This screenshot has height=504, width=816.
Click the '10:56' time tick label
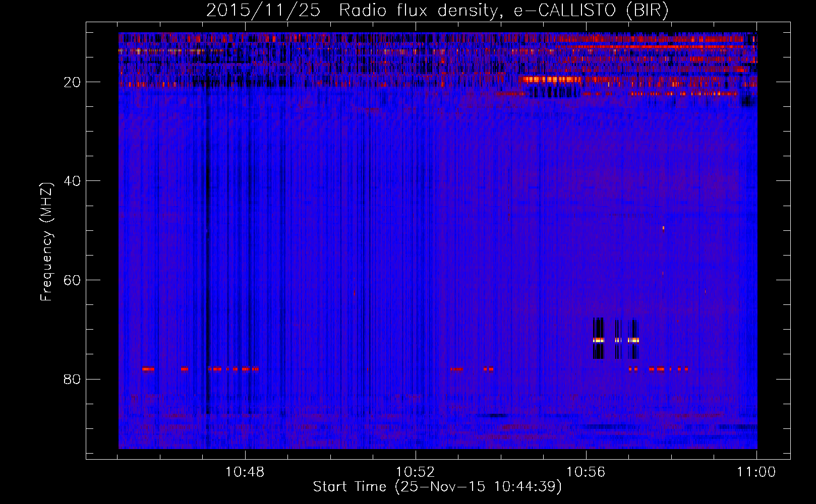(586, 472)
